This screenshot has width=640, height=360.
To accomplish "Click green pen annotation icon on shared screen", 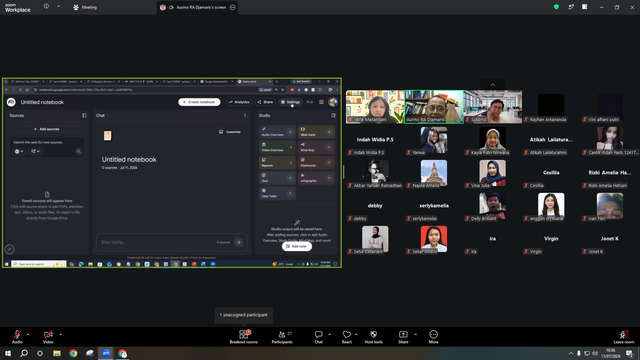I will pos(9,249).
